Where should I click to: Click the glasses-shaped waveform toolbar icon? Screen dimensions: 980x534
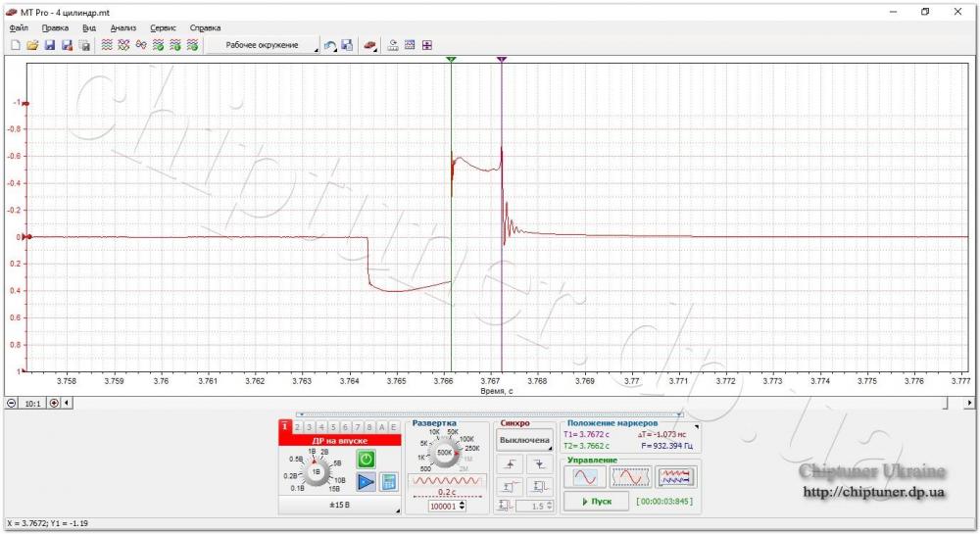(141, 45)
